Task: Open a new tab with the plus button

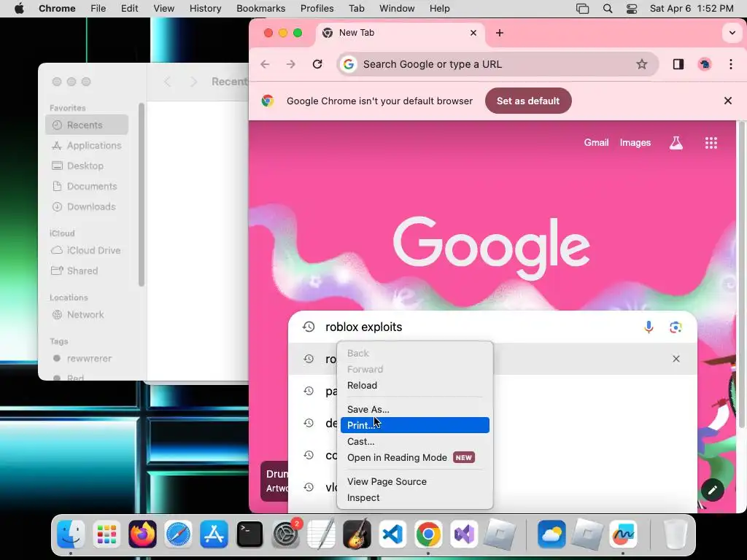Action: (x=499, y=33)
